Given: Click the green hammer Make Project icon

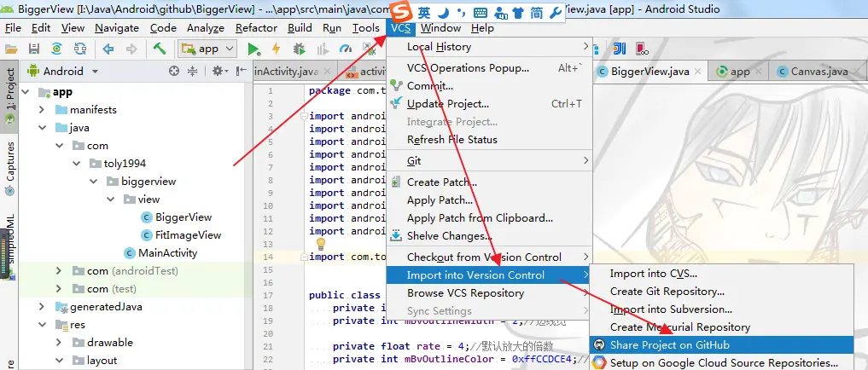Looking at the screenshot, I should coord(160,49).
